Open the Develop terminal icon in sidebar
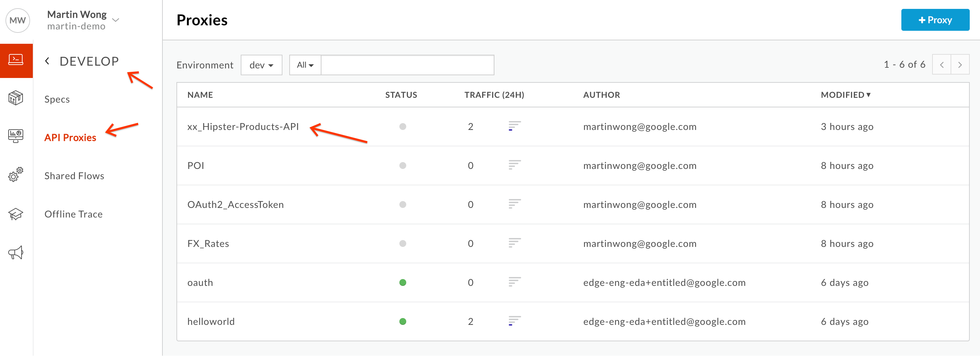The height and width of the screenshot is (356, 980). (16, 60)
